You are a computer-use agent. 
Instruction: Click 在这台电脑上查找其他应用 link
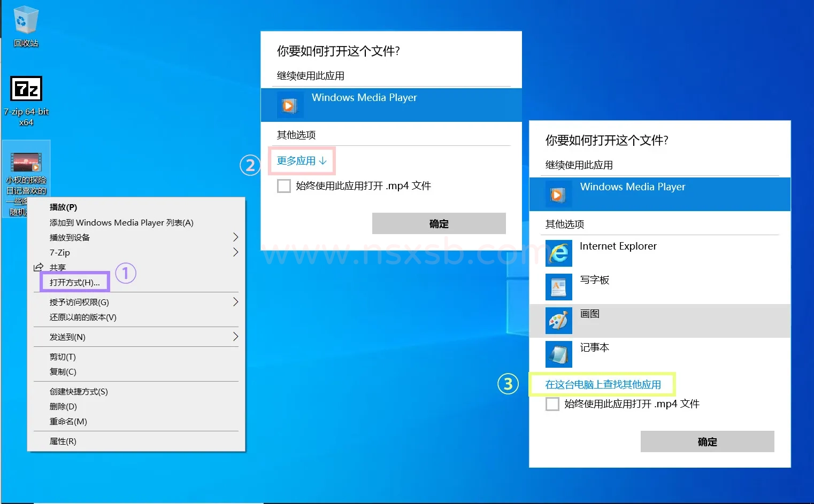[603, 385]
